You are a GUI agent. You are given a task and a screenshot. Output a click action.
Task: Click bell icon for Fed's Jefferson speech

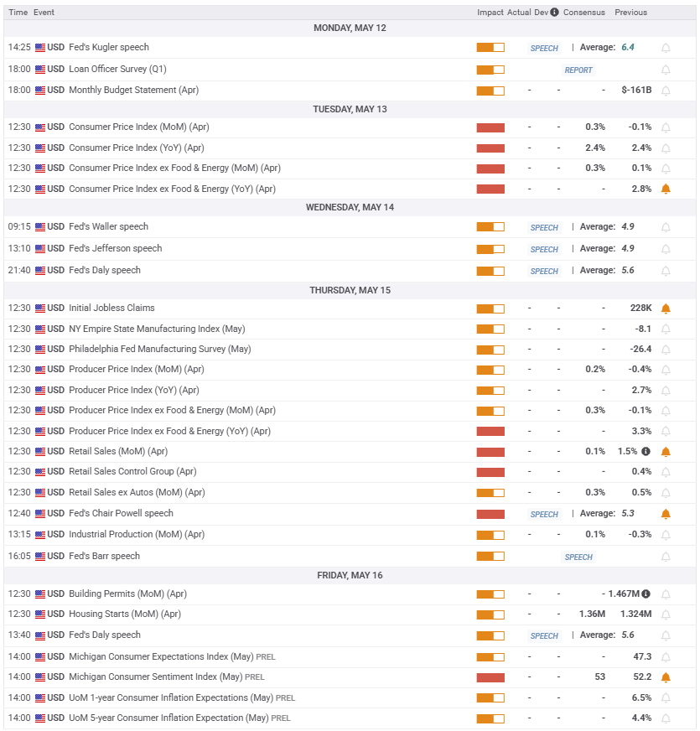(x=666, y=249)
